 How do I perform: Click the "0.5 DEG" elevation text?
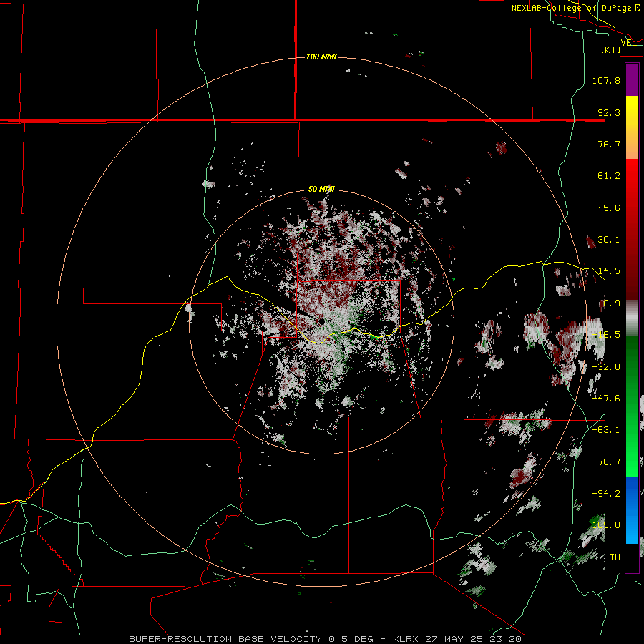351,639
